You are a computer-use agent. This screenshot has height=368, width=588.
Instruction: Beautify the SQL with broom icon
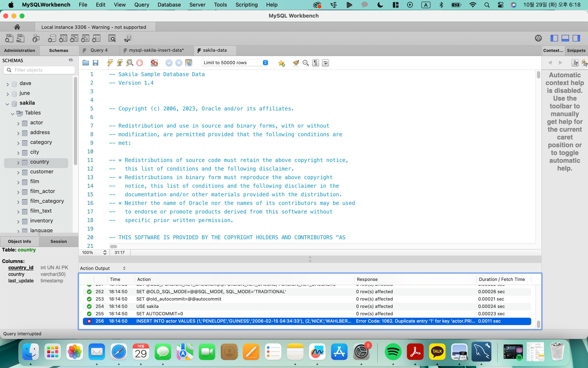click(296, 63)
